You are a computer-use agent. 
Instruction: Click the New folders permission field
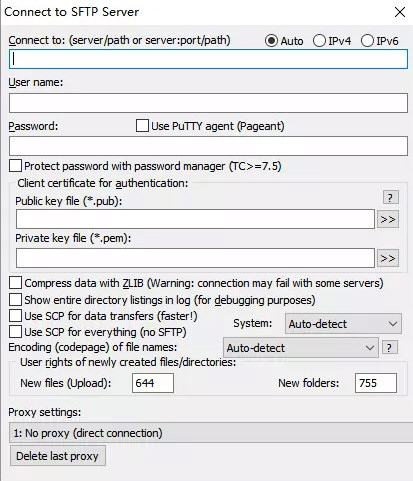376,383
